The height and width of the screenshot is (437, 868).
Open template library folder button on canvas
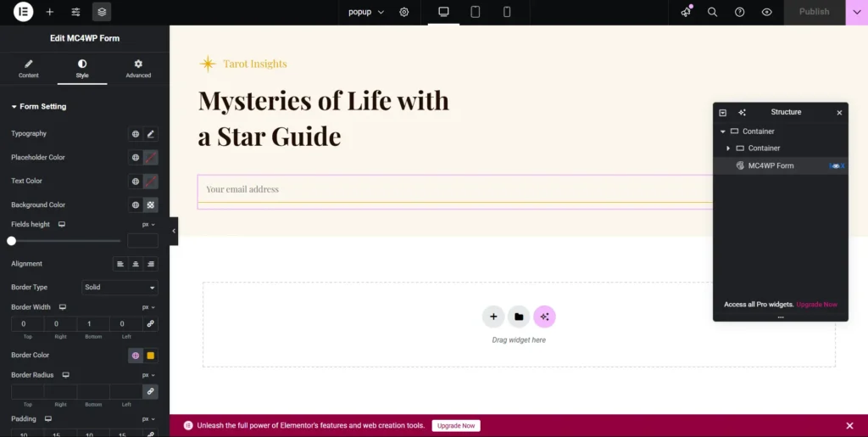pyautogui.click(x=519, y=317)
